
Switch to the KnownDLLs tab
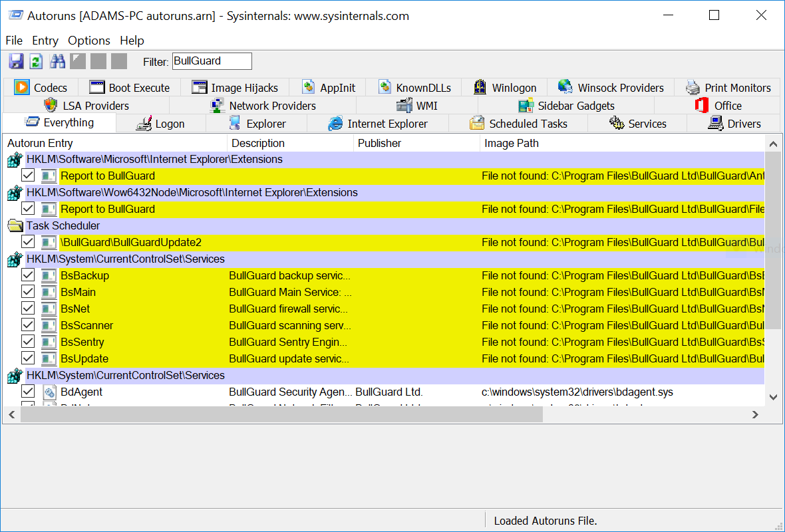click(414, 88)
